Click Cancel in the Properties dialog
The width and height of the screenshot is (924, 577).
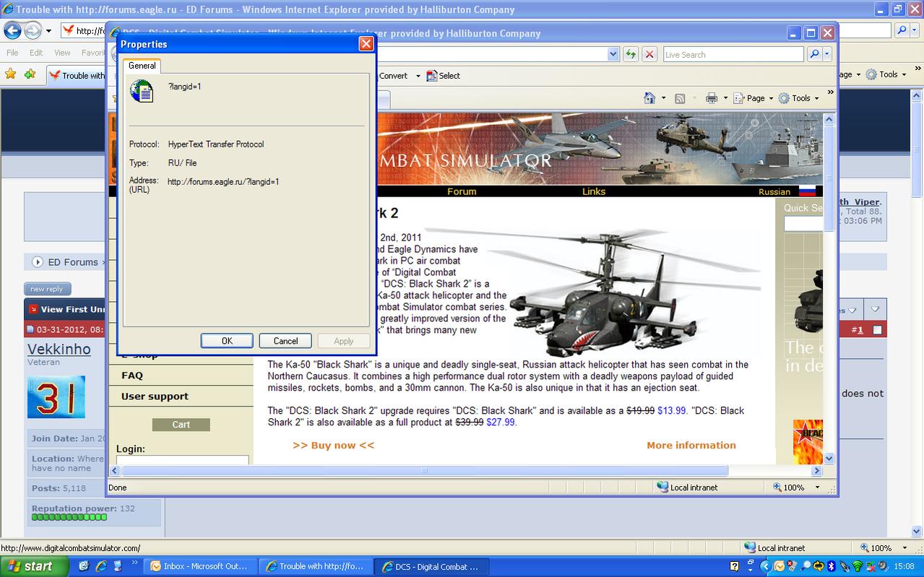pyautogui.click(x=285, y=341)
